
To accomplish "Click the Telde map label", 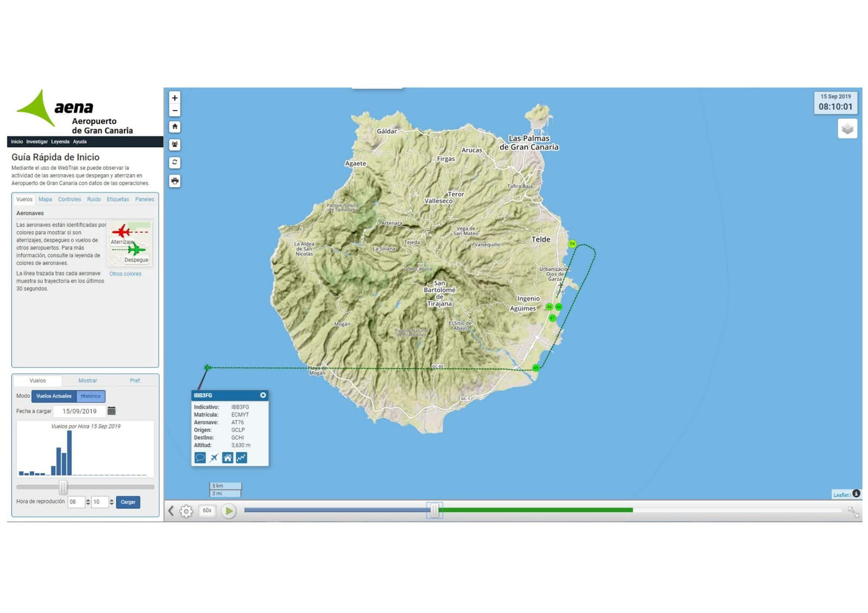I will [541, 239].
